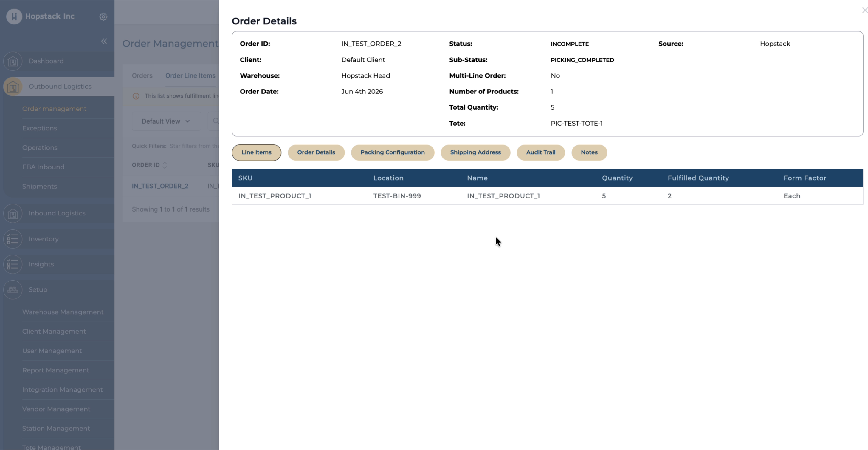Expand Outbound Logistics menu

pos(60,86)
